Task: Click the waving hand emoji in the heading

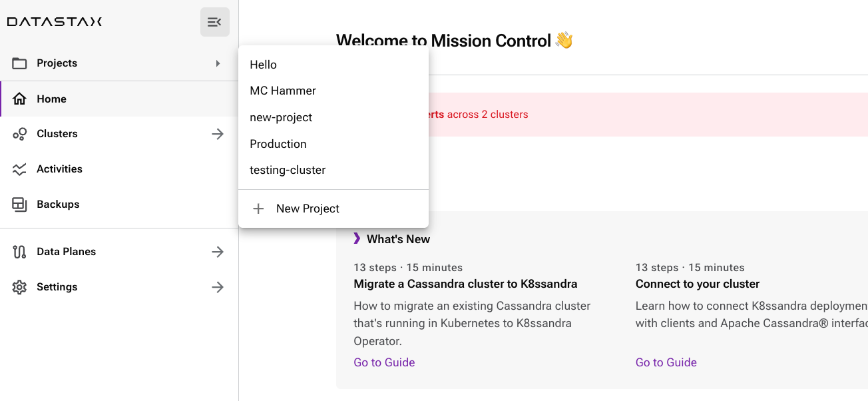Action: (x=563, y=41)
